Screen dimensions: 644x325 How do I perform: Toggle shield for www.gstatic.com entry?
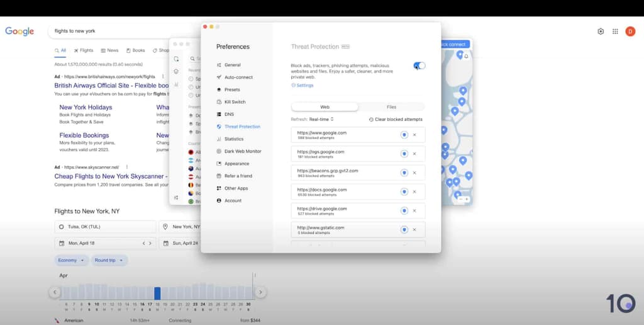(x=404, y=229)
